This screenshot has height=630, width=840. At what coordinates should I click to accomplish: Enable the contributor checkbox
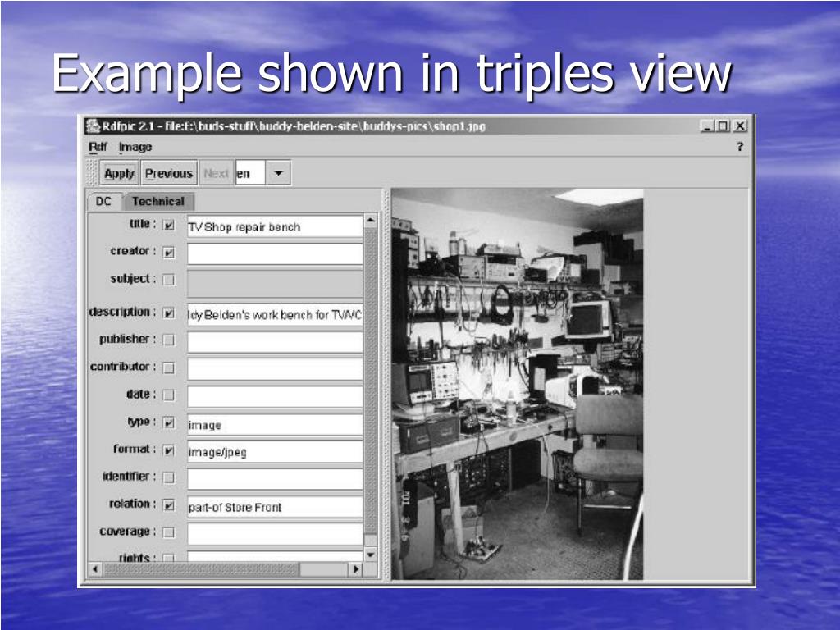tap(169, 368)
